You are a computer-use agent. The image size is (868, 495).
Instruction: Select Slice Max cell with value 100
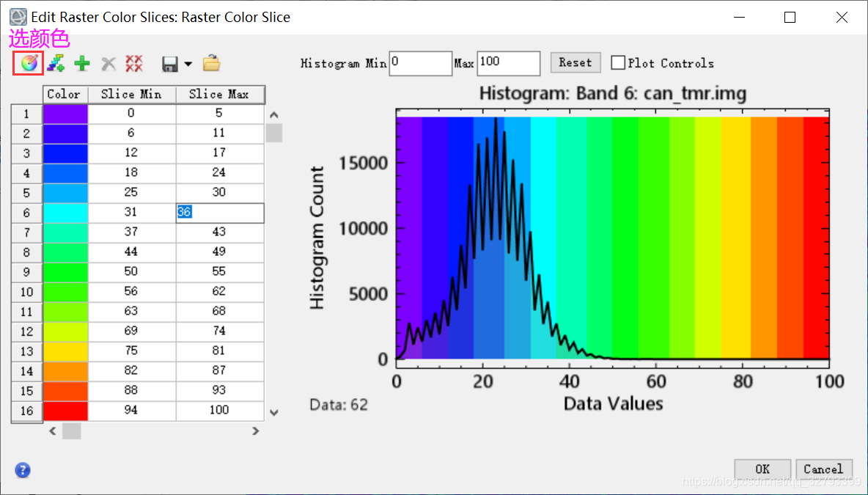click(220, 410)
